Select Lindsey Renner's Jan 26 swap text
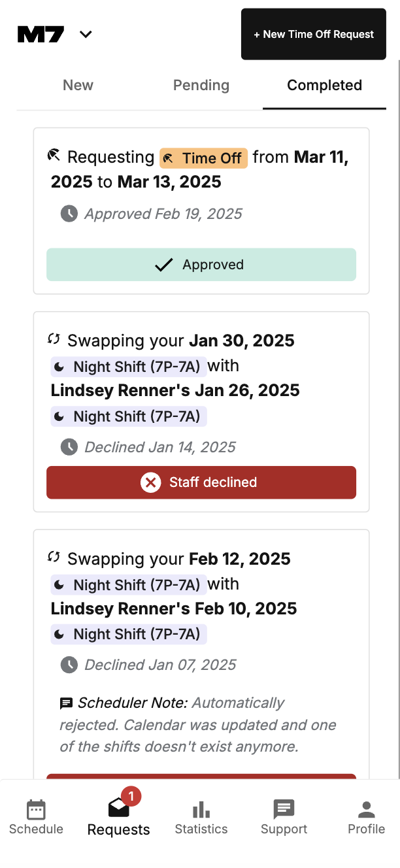This screenshot has width=400, height=868. coord(174,390)
